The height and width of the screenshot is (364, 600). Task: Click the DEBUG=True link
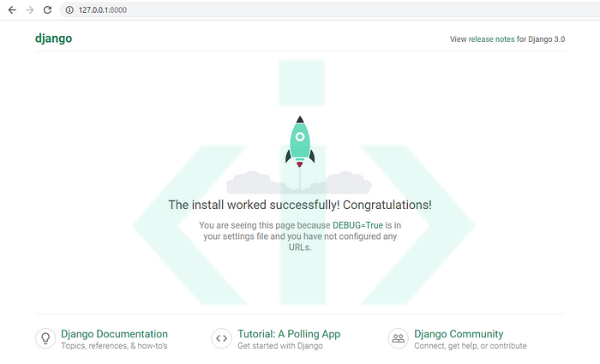coord(363,225)
